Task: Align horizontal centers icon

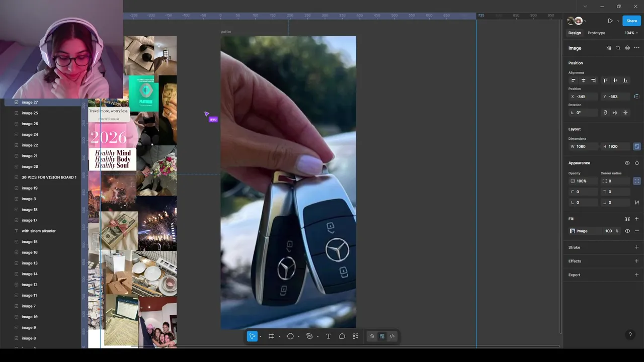Action: (x=583, y=80)
